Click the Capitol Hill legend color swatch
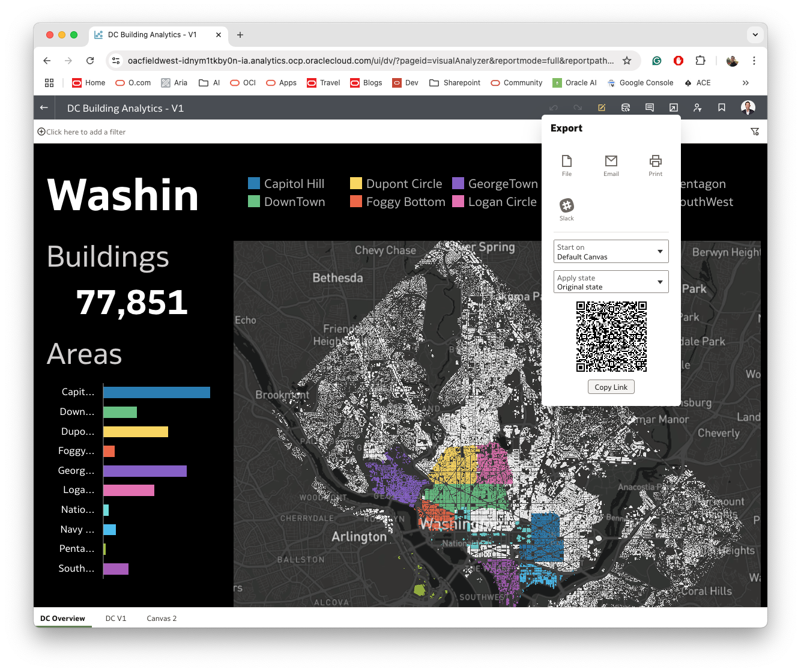Screen dimensions: 801x672 (254, 183)
